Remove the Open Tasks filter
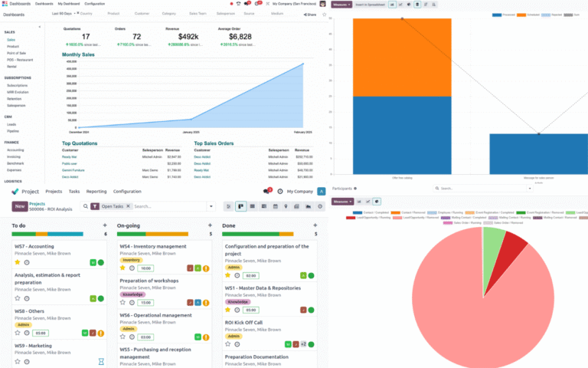Image resolution: width=588 pixels, height=368 pixels. (128, 206)
